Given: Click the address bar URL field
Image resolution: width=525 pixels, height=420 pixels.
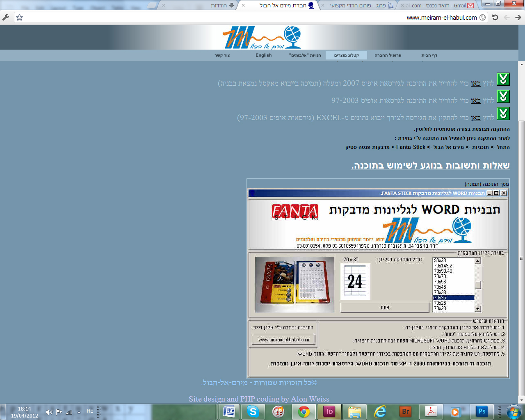Looking at the screenshot, I should click(250, 17).
